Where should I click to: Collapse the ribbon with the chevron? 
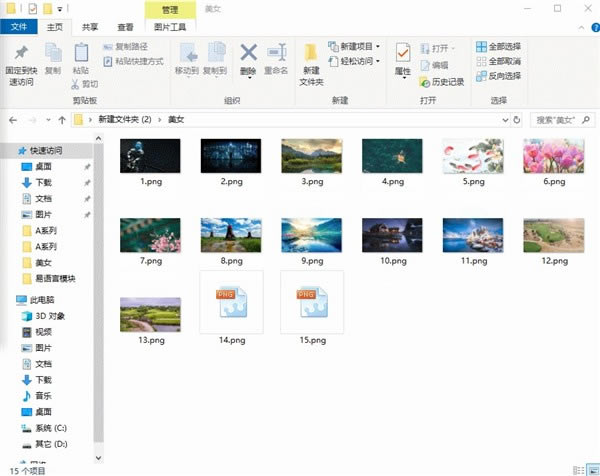tap(581, 28)
